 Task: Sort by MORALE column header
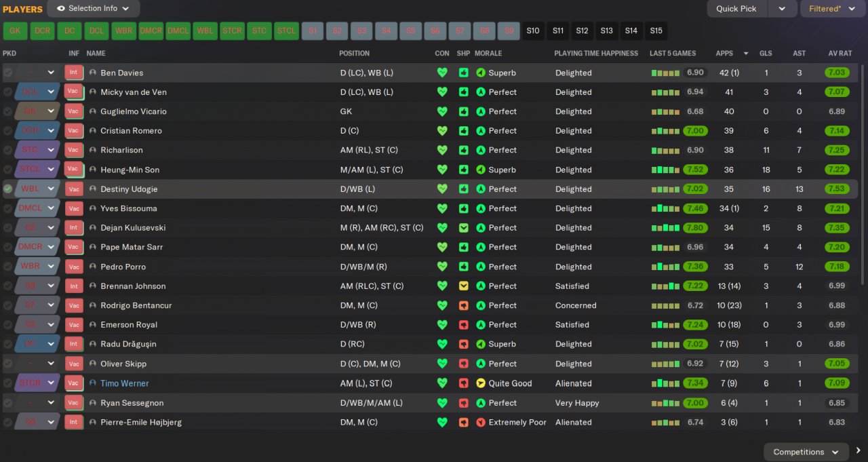488,53
